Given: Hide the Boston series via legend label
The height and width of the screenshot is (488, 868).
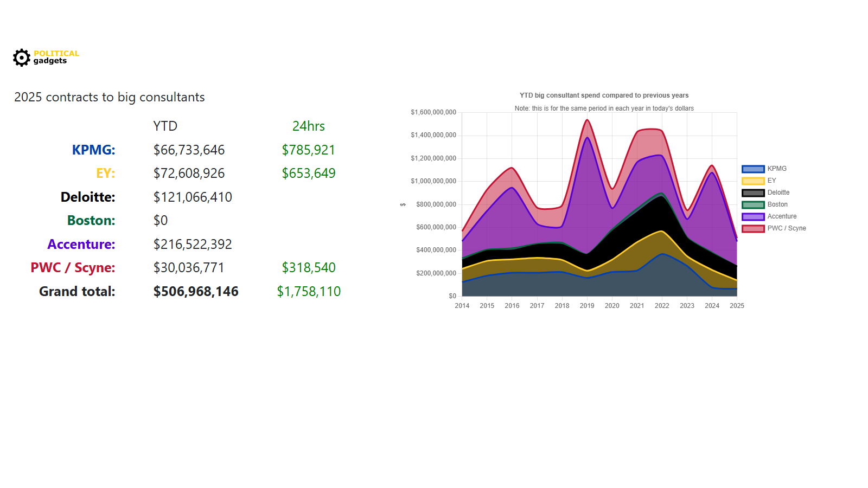Looking at the screenshot, I should (777, 204).
